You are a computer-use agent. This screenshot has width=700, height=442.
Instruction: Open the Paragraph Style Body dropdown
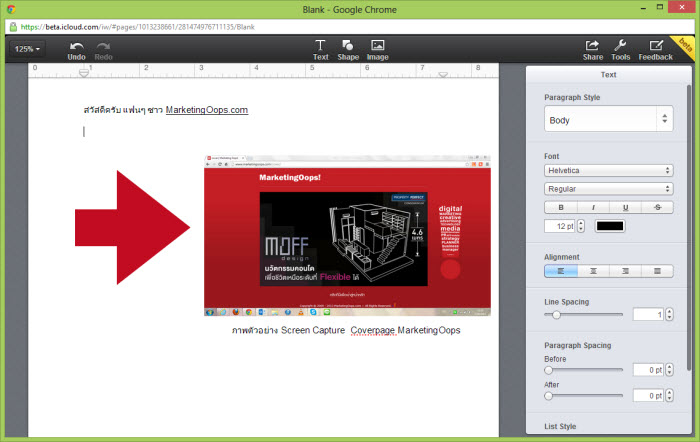[608, 119]
